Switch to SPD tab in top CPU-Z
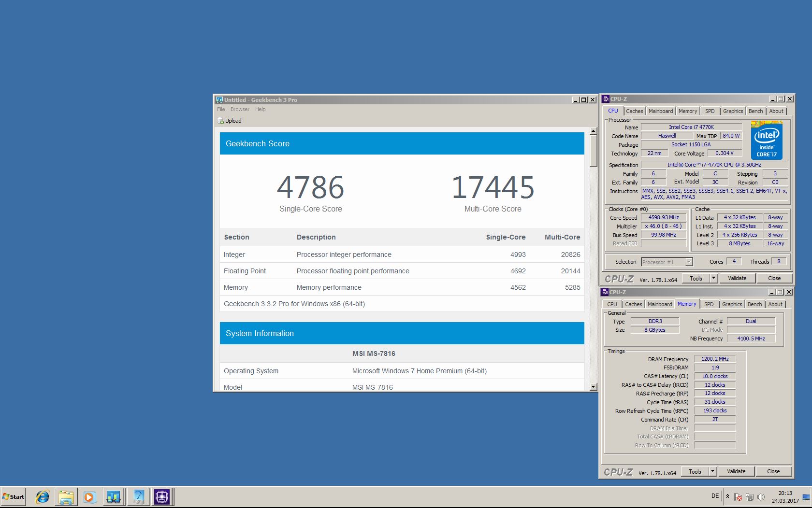 pos(710,111)
